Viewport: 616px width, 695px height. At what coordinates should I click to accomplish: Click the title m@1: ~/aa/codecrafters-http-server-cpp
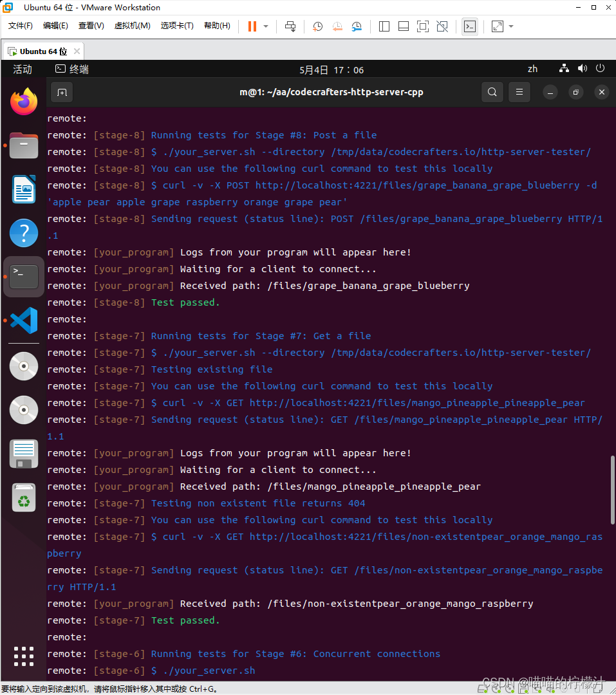[331, 92]
